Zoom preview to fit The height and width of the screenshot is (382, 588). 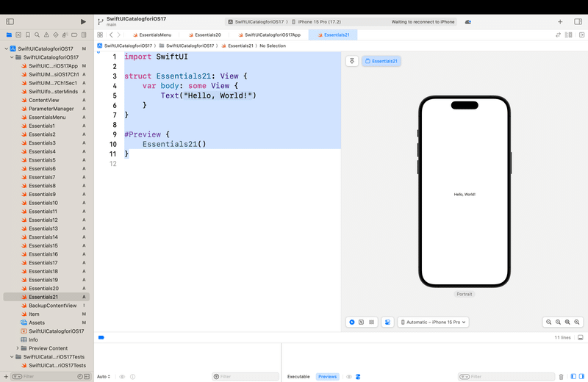[x=567, y=322]
